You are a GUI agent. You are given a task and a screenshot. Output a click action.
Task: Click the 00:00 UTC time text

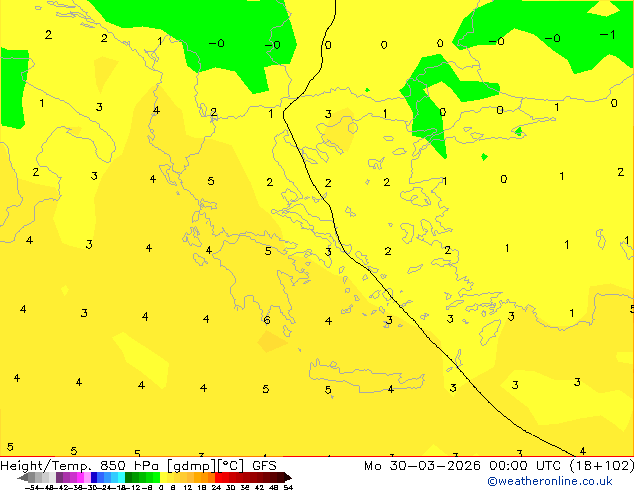point(525,466)
